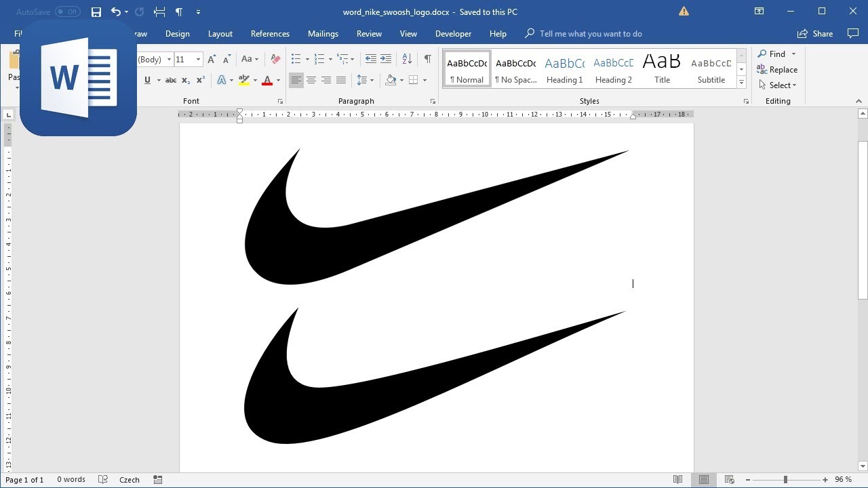Change the language via Czech indicator

pyautogui.click(x=130, y=479)
